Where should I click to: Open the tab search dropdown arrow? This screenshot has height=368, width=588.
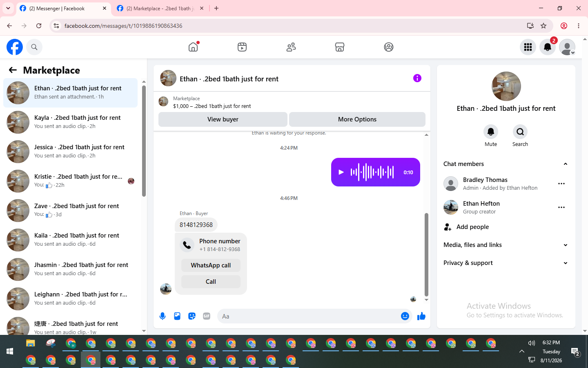click(8, 8)
